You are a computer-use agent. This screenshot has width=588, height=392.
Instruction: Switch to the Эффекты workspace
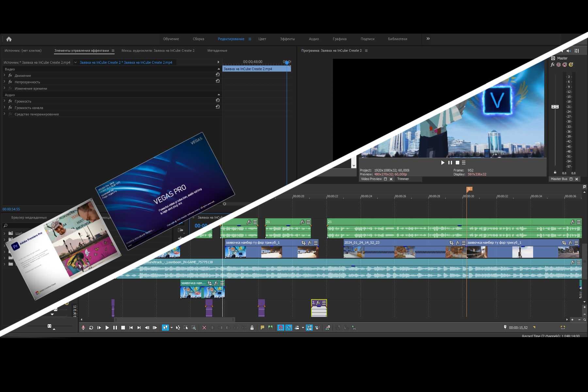(287, 39)
